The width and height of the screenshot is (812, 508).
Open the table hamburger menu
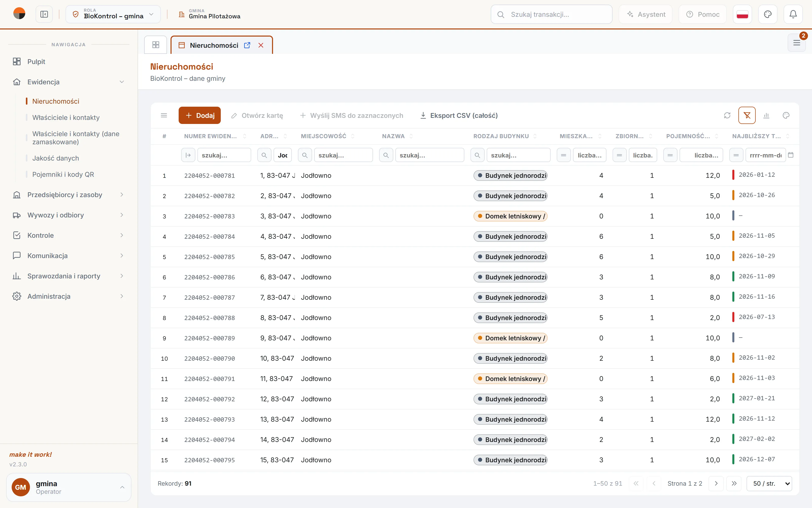pos(164,116)
